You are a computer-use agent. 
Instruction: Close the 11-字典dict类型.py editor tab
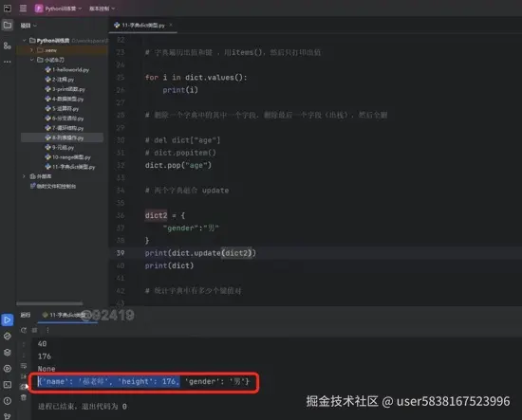[x=171, y=25]
